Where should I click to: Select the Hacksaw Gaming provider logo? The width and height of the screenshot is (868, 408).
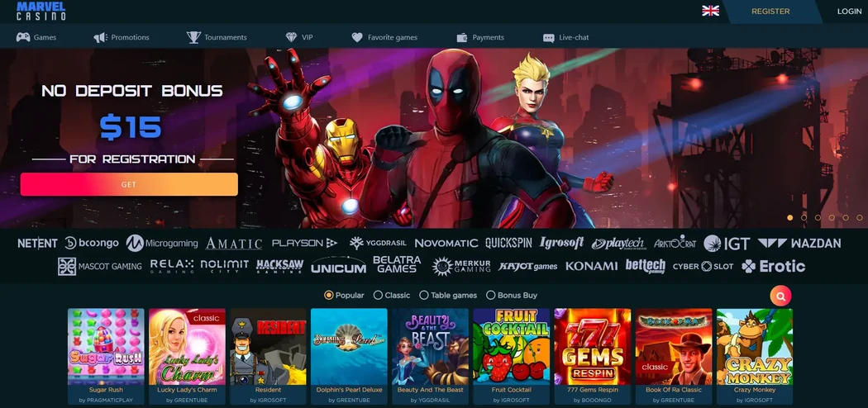pos(279,267)
